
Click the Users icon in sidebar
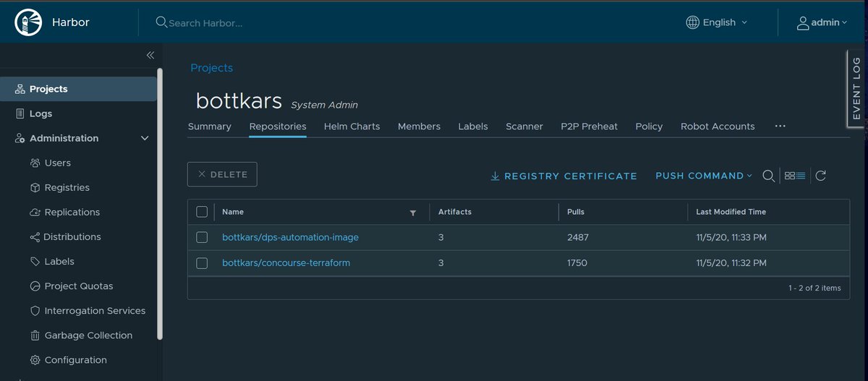click(35, 163)
